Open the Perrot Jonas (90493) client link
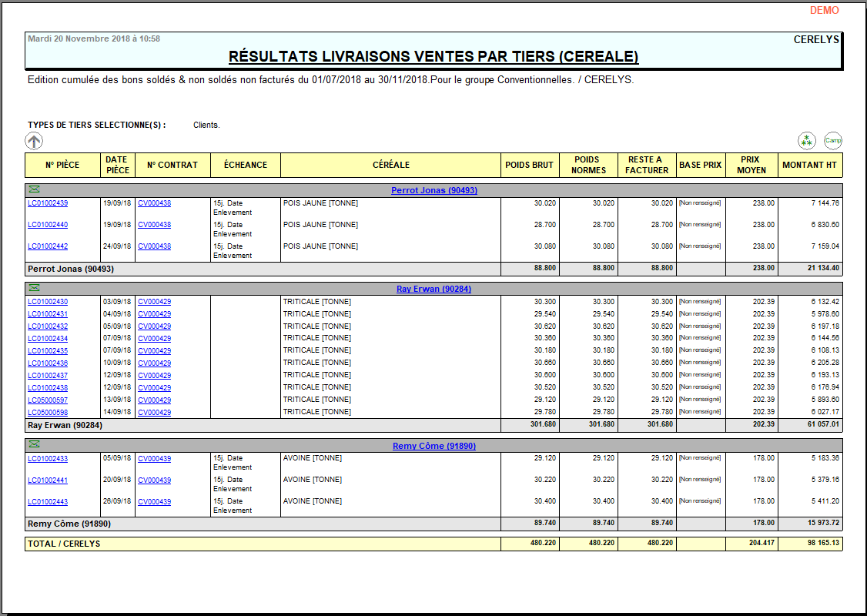This screenshot has height=616, width=867. pos(433,190)
